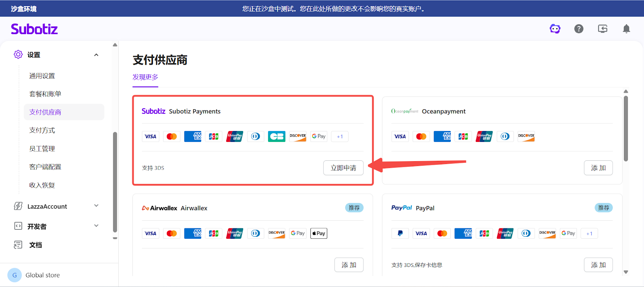Click 立即申请 for Subotiz Payments
Viewport: 644px width, 287px height.
coord(343,168)
